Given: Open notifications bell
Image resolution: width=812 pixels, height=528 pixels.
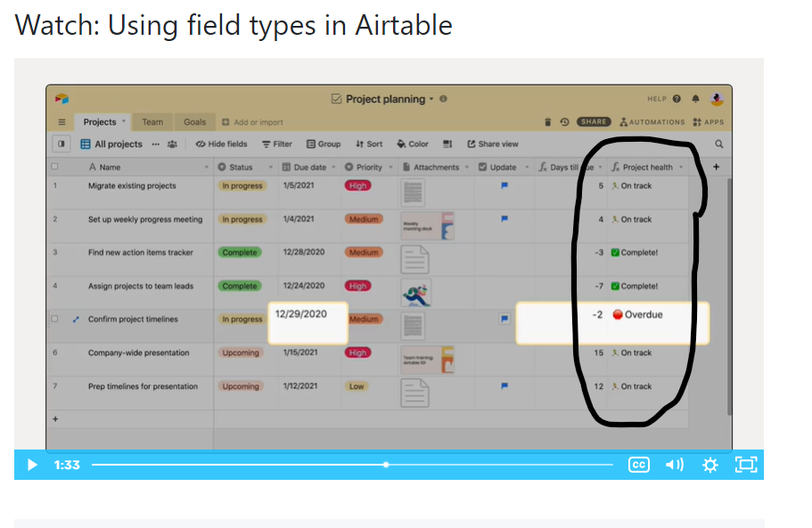Looking at the screenshot, I should coord(695,98).
